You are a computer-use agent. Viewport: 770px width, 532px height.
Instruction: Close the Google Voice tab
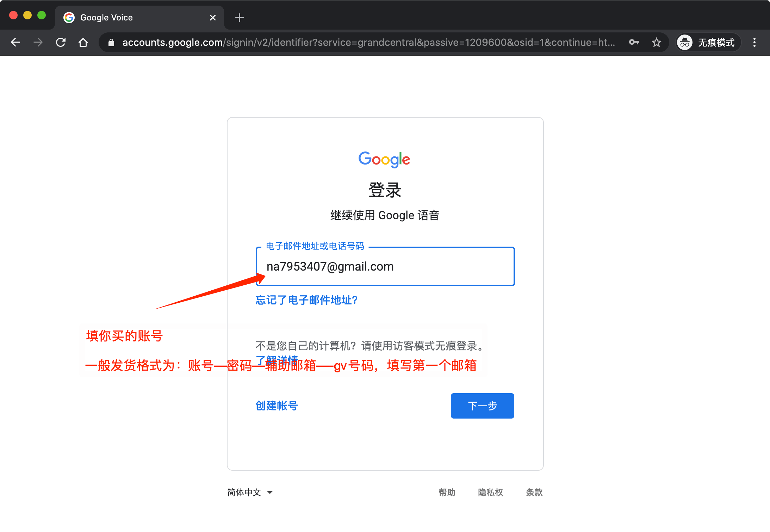(x=213, y=18)
